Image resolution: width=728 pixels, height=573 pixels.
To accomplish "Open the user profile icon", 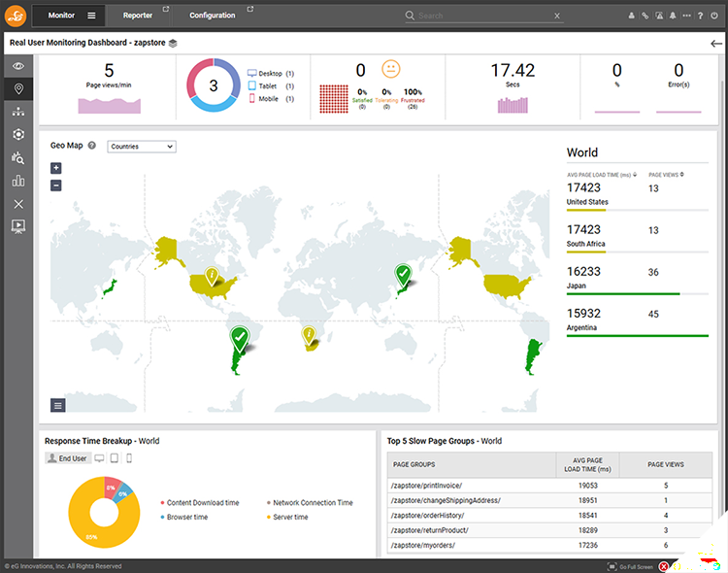I will point(632,16).
